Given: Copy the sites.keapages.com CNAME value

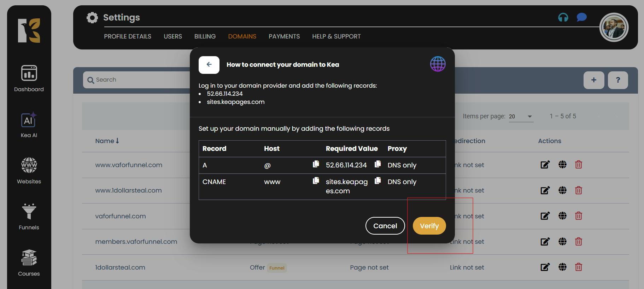Looking at the screenshot, I should 377,181.
